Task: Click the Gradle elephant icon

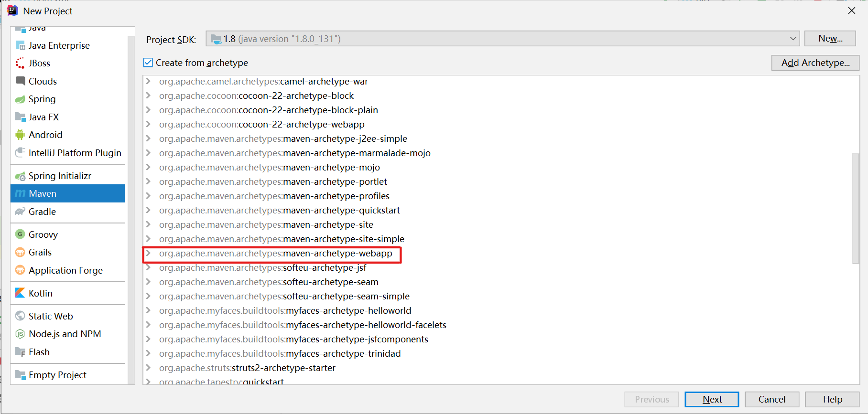Action: 20,212
